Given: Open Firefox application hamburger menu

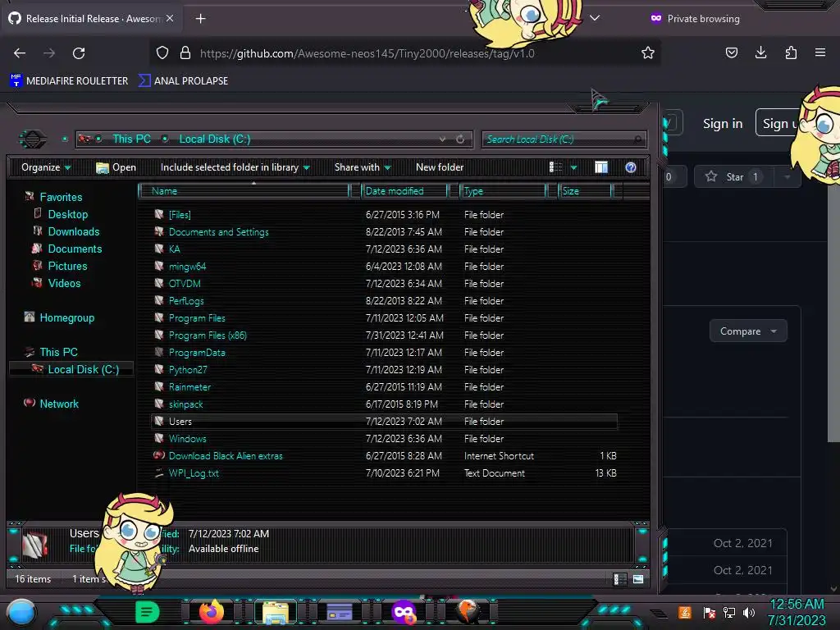Looking at the screenshot, I should (820, 52).
